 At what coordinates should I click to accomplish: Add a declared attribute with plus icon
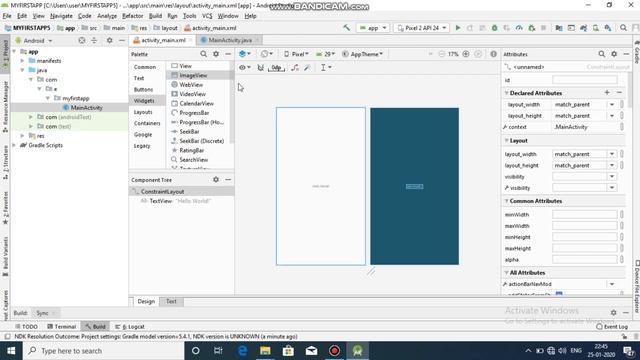pyautogui.click(x=607, y=93)
